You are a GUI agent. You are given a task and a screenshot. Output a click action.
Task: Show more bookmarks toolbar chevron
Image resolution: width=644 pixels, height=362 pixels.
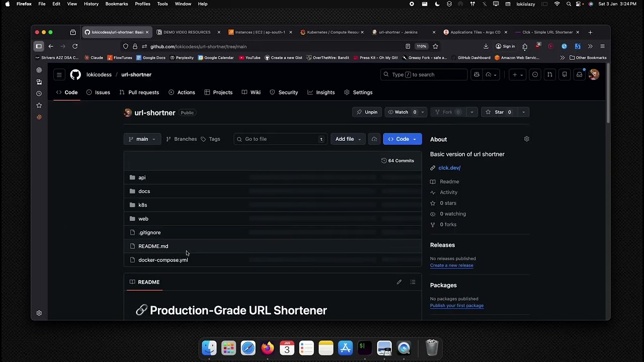[562, 58]
